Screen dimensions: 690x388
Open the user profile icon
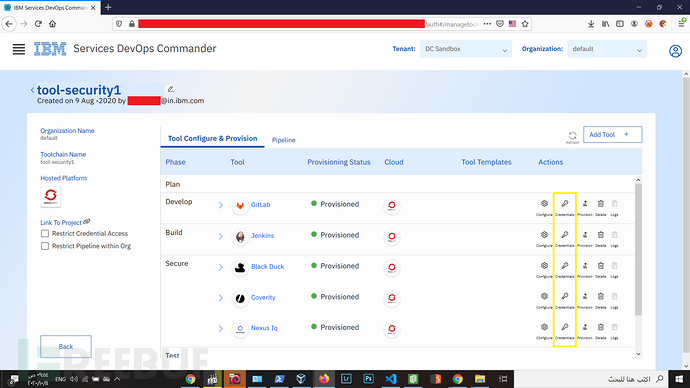pos(675,51)
